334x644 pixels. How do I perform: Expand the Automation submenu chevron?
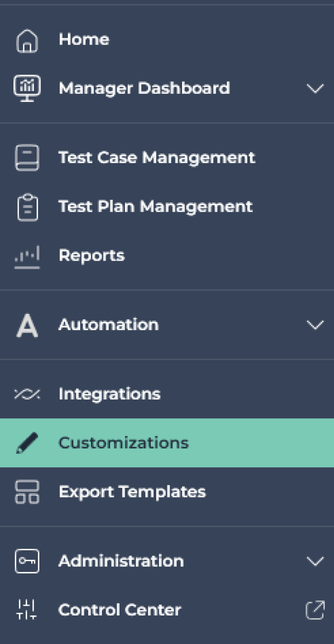[x=315, y=325]
